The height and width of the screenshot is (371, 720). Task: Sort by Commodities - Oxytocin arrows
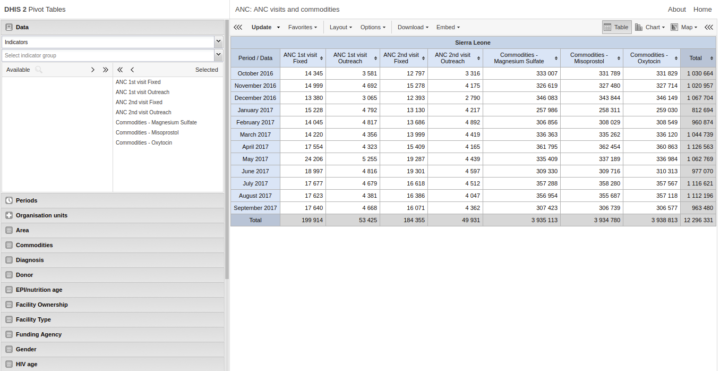pyautogui.click(x=676, y=58)
